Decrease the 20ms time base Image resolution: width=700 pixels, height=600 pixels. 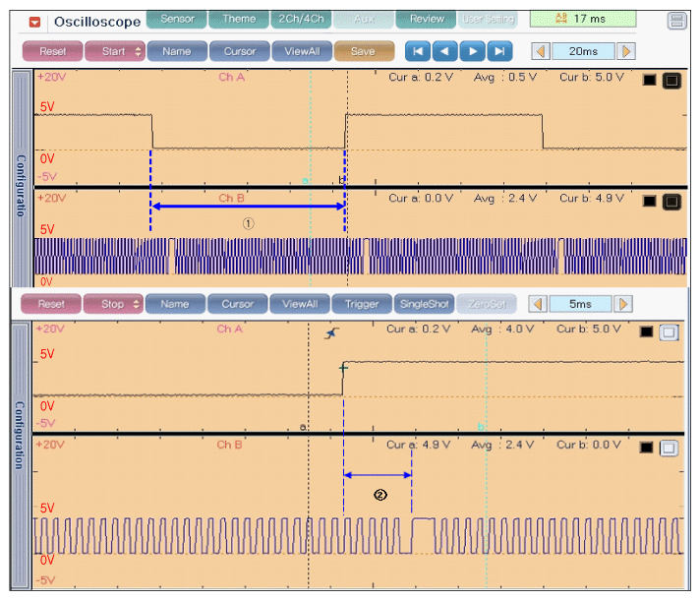pos(541,51)
